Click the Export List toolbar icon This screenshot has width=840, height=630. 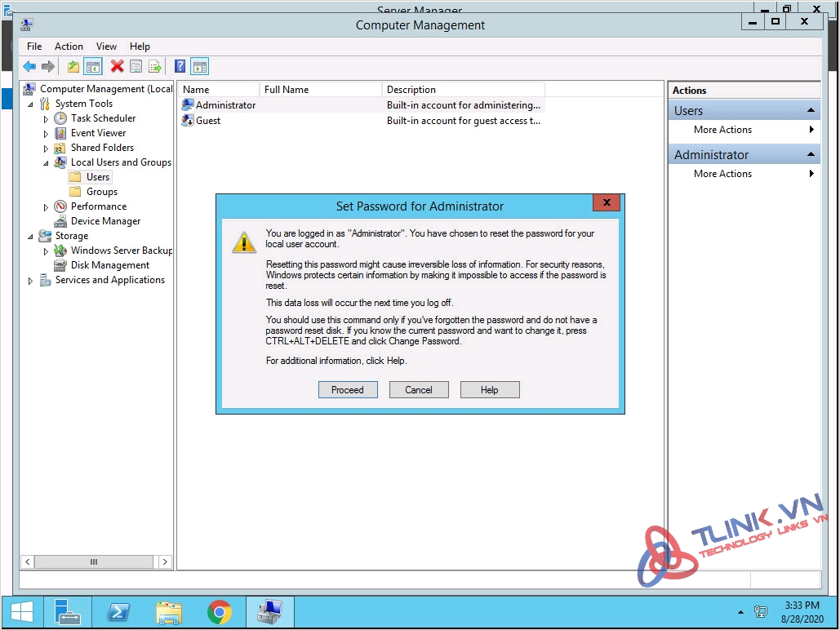pos(154,67)
